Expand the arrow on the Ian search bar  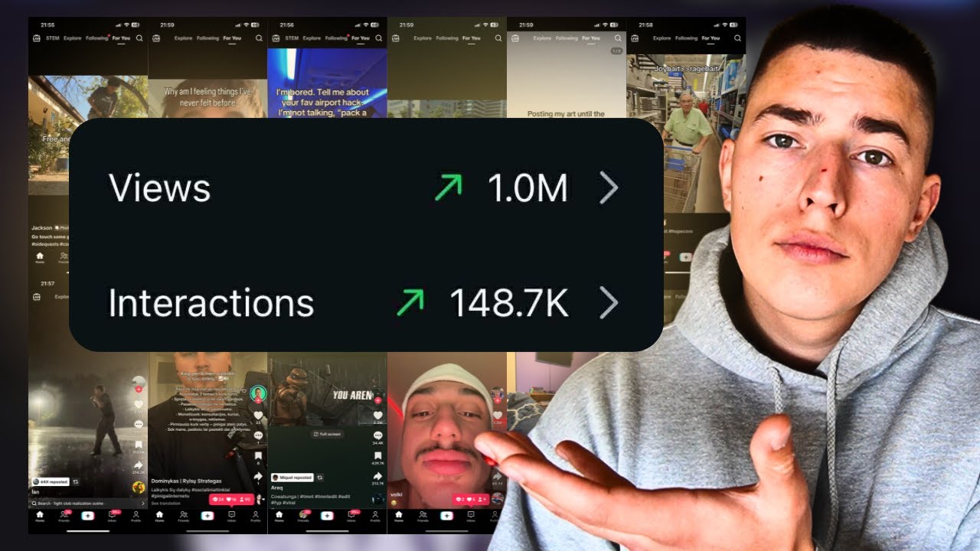point(142,504)
